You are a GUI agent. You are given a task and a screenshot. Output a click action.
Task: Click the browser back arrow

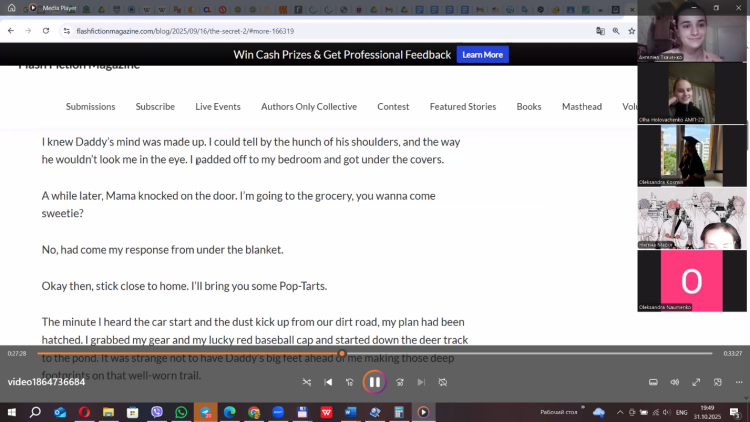click(x=11, y=31)
